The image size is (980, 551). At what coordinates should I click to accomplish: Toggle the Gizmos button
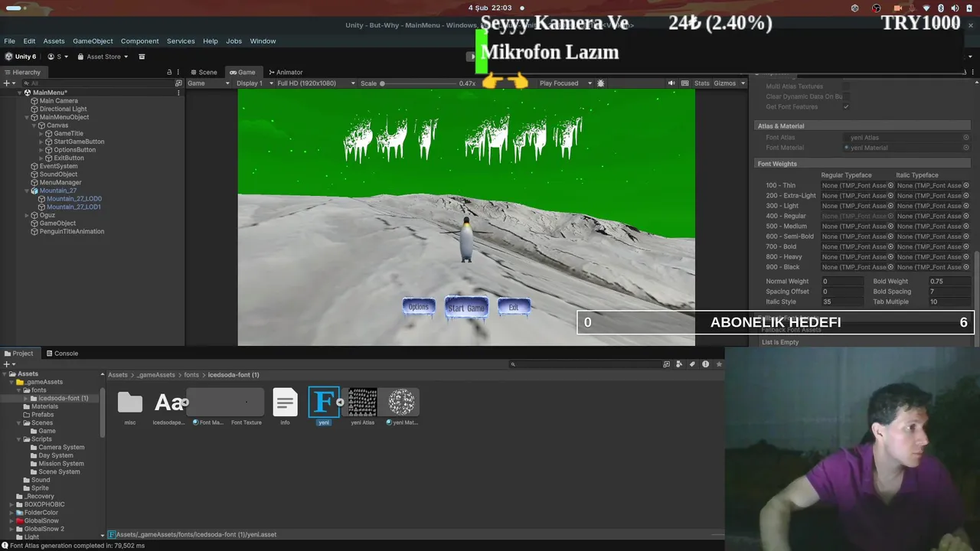(724, 83)
